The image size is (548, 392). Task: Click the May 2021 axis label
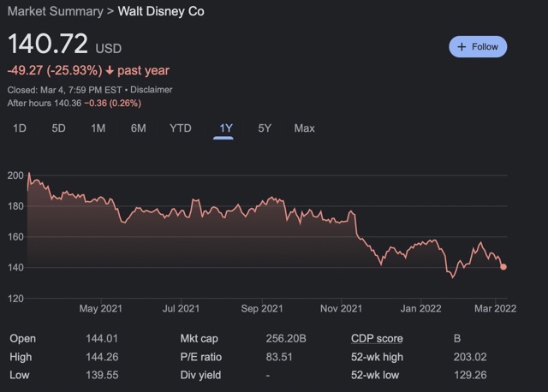101,308
